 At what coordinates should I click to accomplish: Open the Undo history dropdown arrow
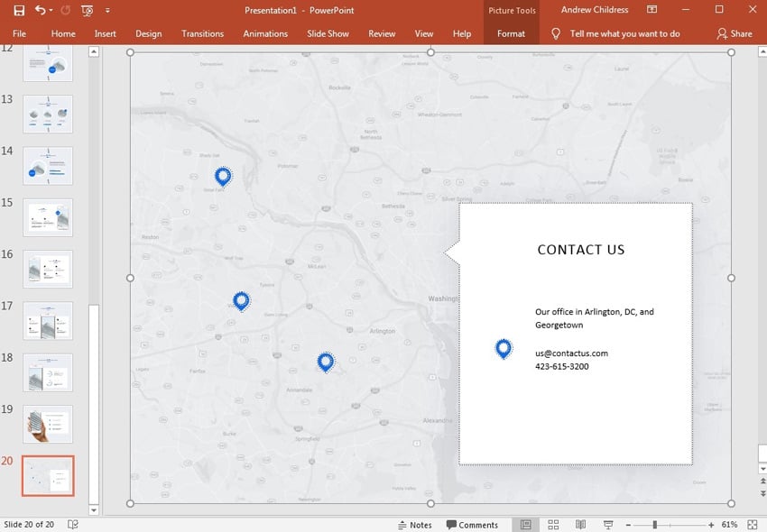click(51, 10)
